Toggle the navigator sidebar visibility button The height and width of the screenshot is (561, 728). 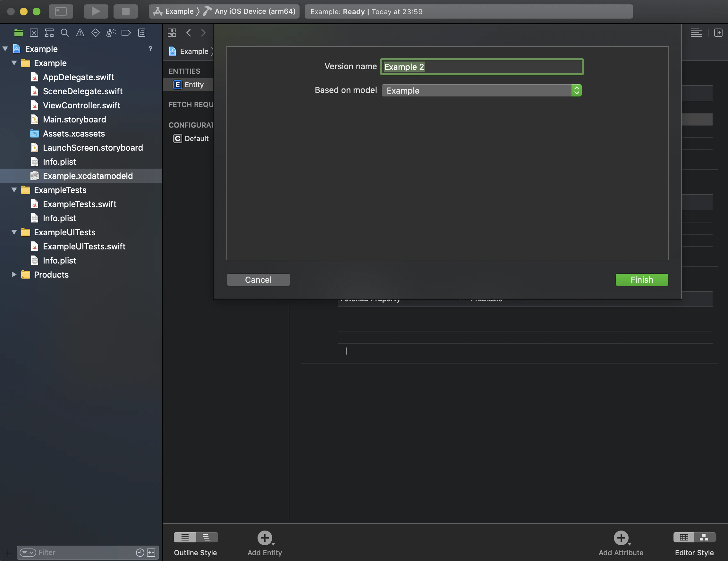[x=61, y=11]
